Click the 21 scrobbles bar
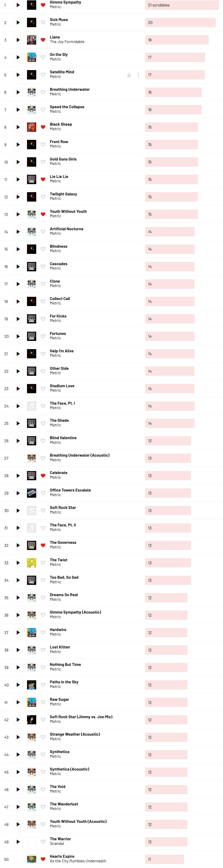223x868 pixels. (x=182, y=5)
